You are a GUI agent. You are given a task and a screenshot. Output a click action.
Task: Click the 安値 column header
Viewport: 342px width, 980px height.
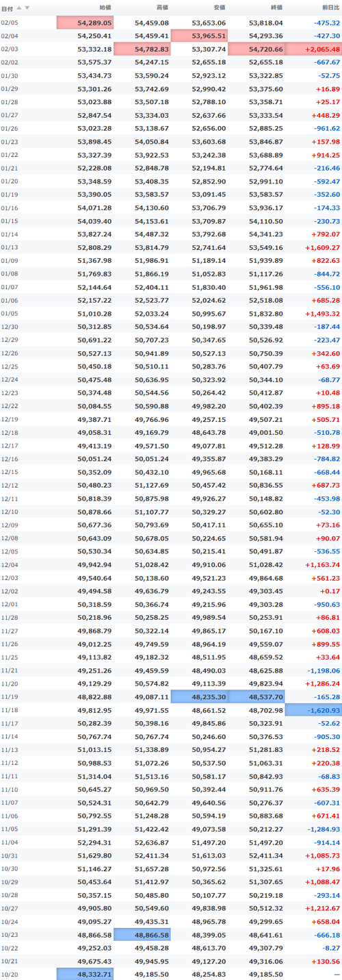pyautogui.click(x=219, y=8)
